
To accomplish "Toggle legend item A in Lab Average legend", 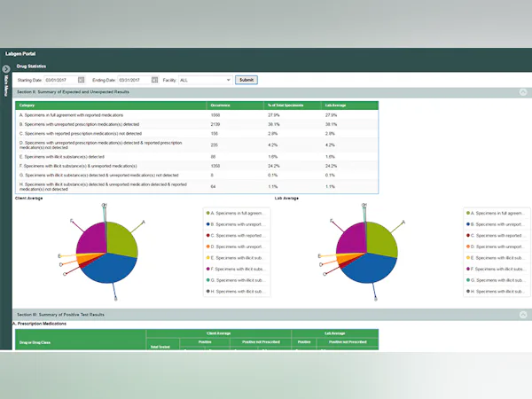I will tap(495, 213).
